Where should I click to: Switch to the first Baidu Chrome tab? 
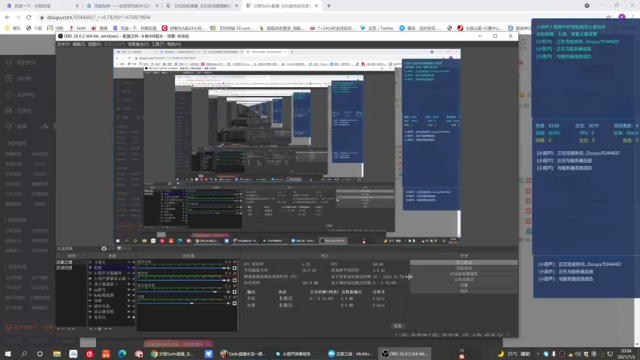tap(41, 6)
